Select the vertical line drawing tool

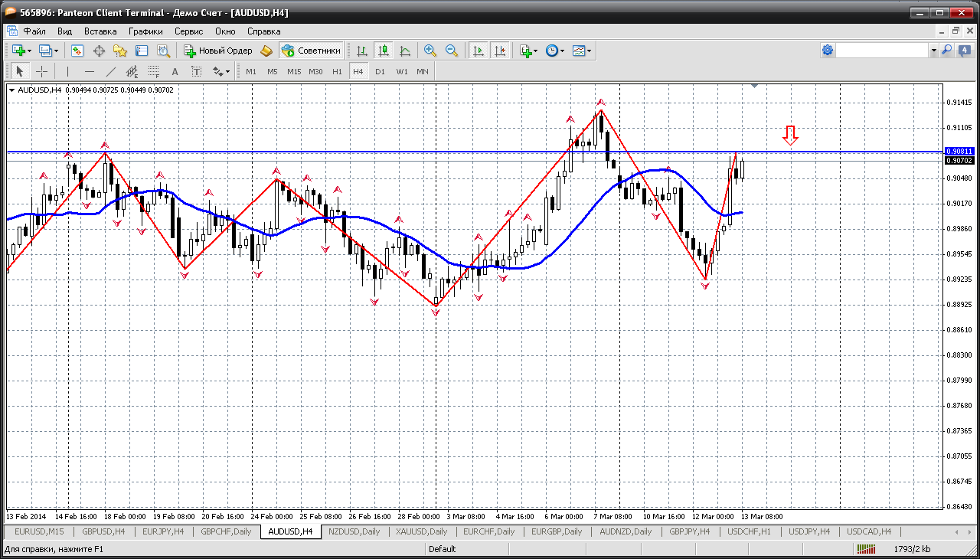coord(67,71)
